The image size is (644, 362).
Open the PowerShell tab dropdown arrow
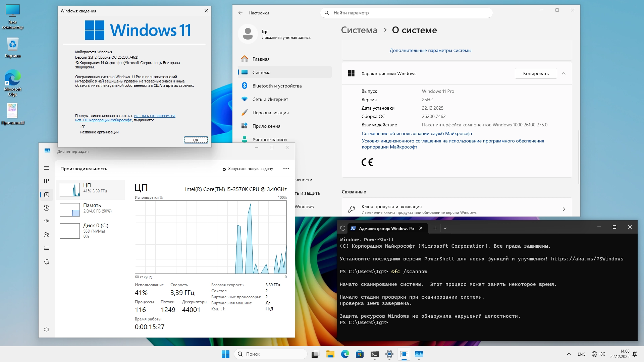(x=445, y=228)
